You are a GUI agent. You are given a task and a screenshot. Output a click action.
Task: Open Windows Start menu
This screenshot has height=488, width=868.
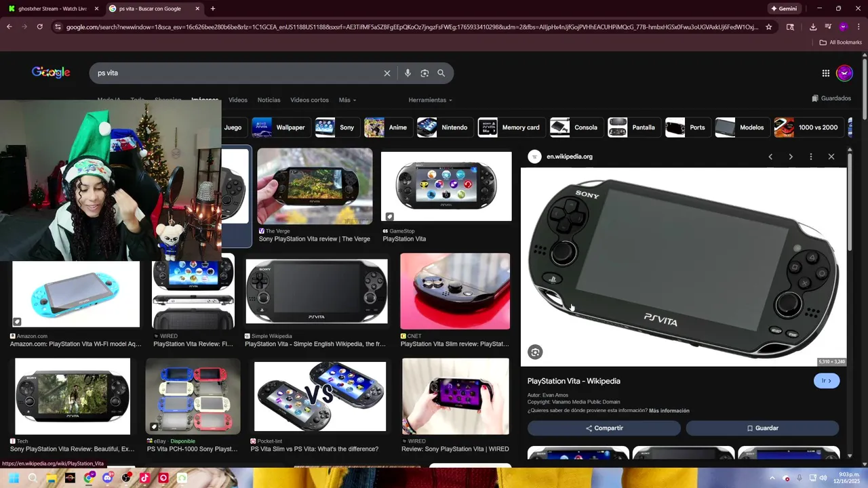[14, 478]
